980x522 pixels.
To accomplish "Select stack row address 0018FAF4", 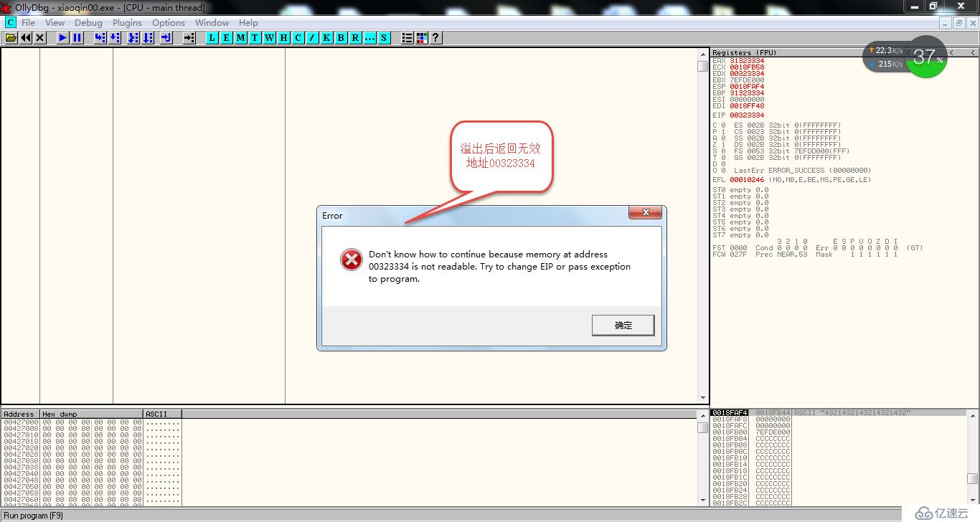I will pyautogui.click(x=730, y=413).
